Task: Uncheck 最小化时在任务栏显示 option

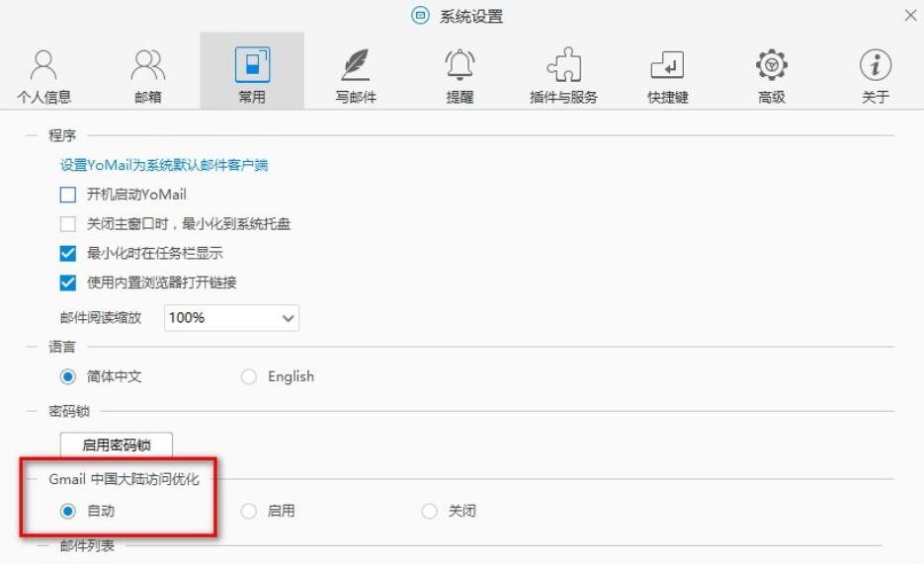Action: [68, 254]
